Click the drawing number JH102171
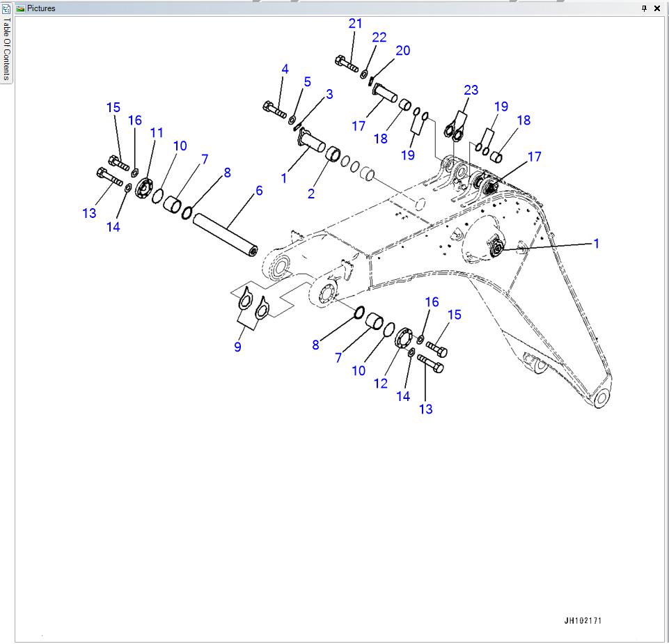Screen dimensions: 669x644 click(583, 620)
